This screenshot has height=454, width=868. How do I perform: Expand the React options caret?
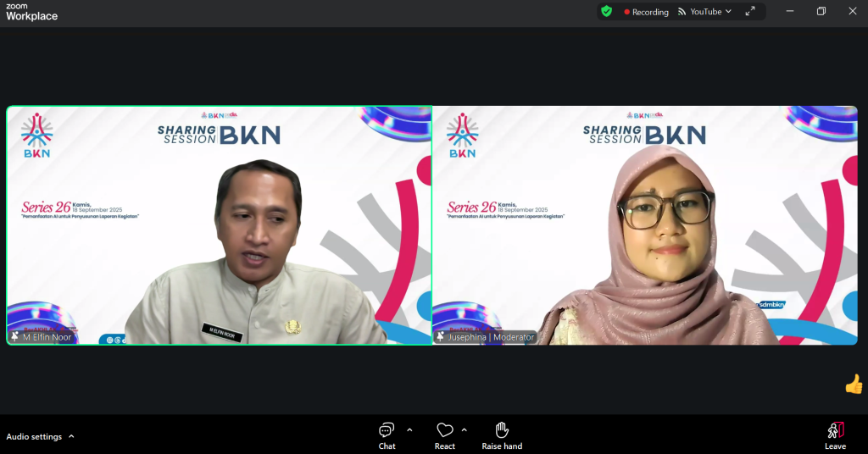pyautogui.click(x=464, y=429)
